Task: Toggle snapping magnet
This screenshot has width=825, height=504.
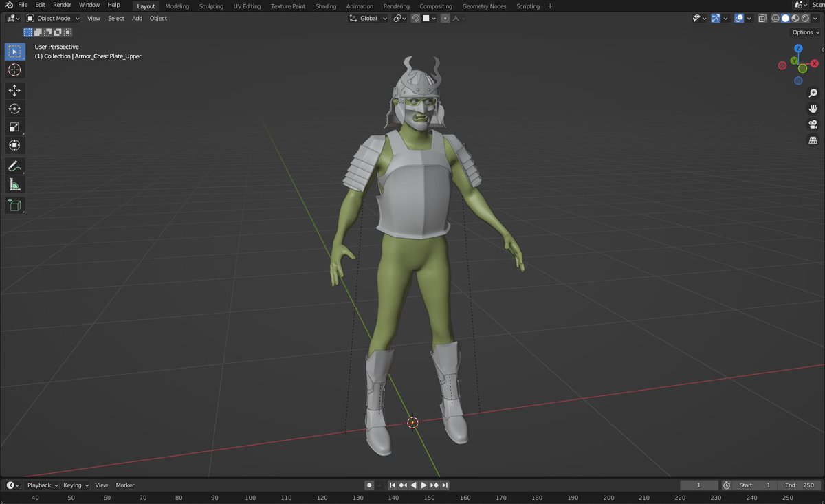Action: pos(416,19)
